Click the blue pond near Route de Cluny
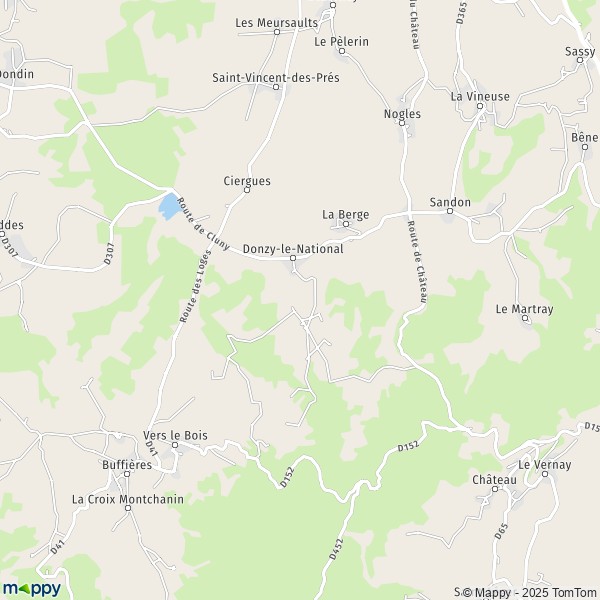This screenshot has height=600, width=600. click(x=169, y=207)
